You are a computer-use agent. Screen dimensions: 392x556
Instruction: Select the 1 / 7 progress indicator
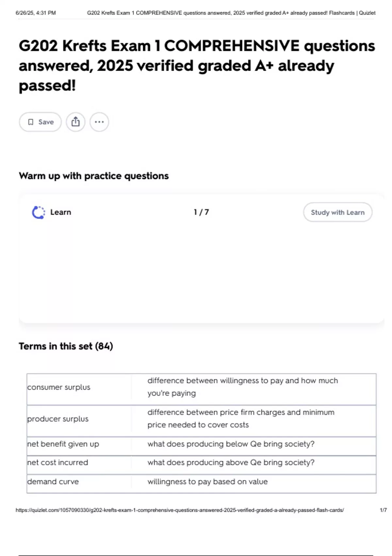point(201,212)
